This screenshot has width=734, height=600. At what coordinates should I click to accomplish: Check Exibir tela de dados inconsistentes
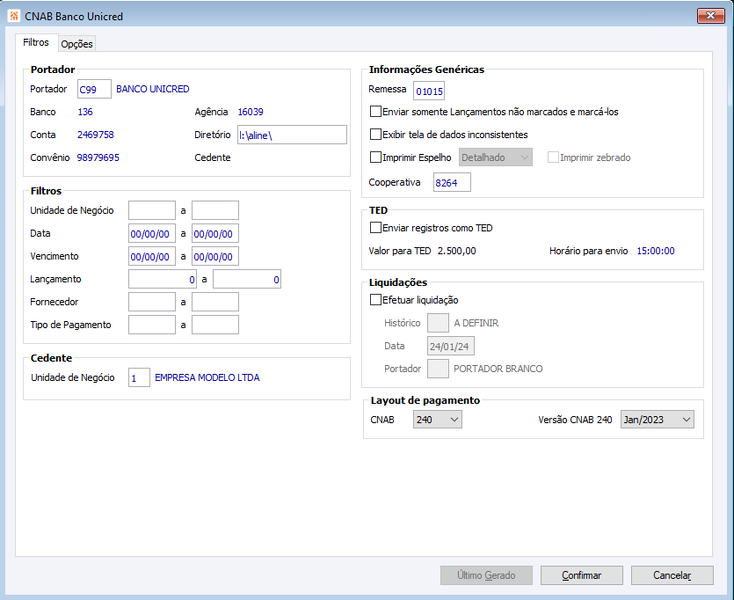click(x=375, y=134)
